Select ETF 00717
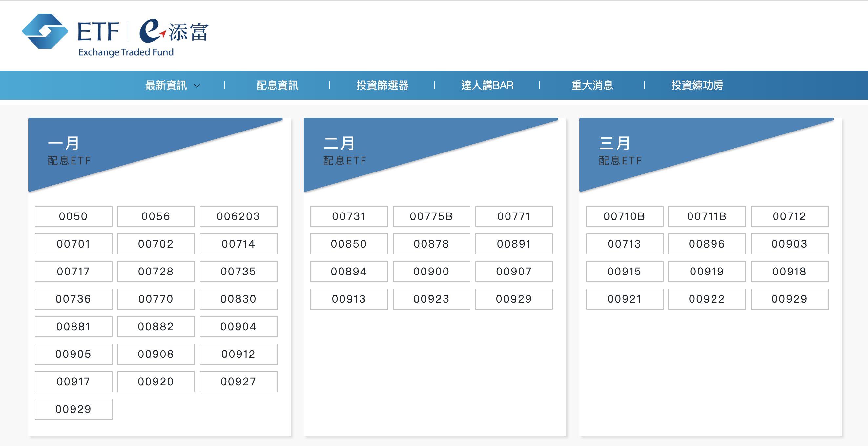The height and width of the screenshot is (446, 868). click(73, 272)
